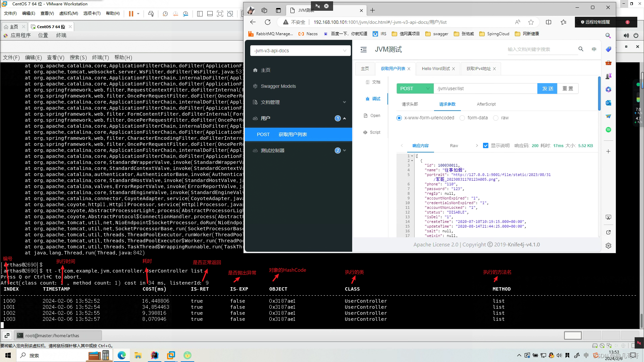
Task: Collapse 用户 sidebar section
Action: coord(299,118)
